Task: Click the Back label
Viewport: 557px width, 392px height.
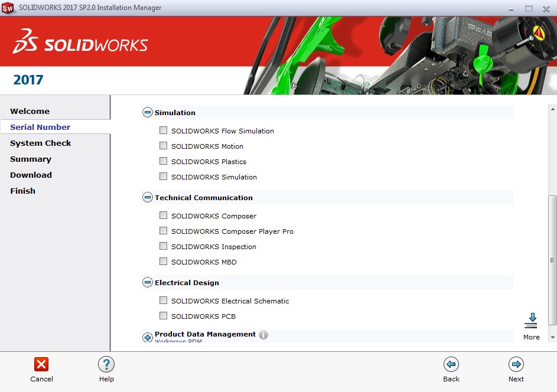Action: pyautogui.click(x=451, y=379)
